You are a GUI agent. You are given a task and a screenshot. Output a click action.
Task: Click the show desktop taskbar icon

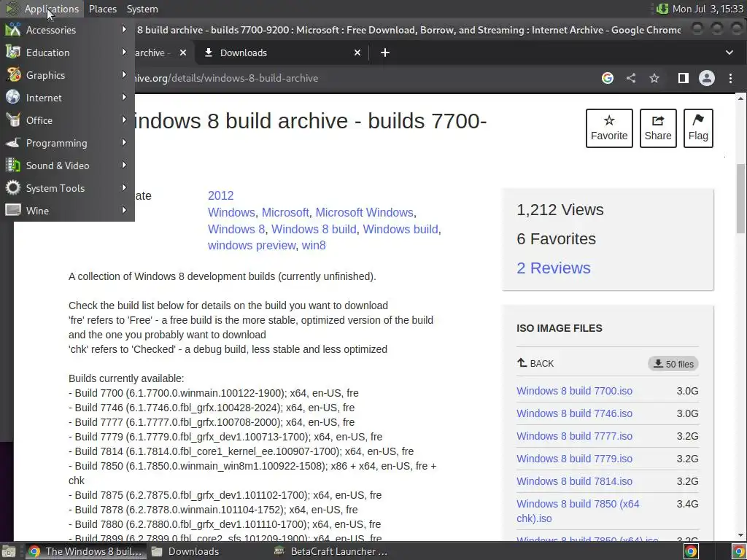pyautogui.click(x=9, y=551)
